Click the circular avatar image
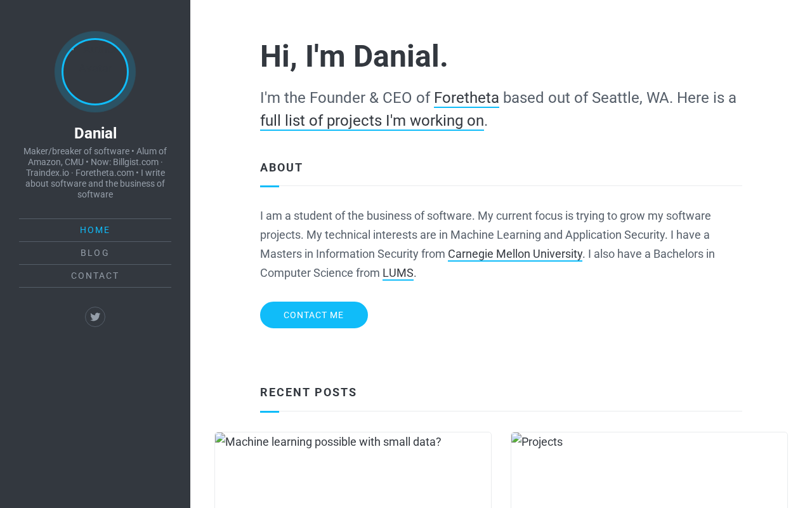812x508 pixels. 95,72
